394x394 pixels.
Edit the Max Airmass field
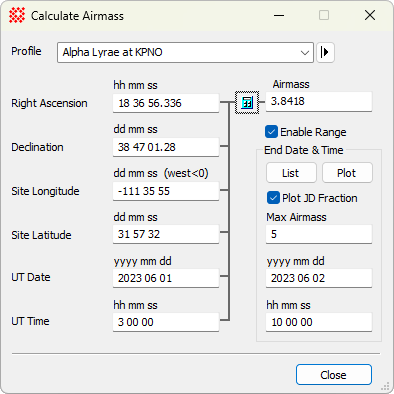click(319, 234)
